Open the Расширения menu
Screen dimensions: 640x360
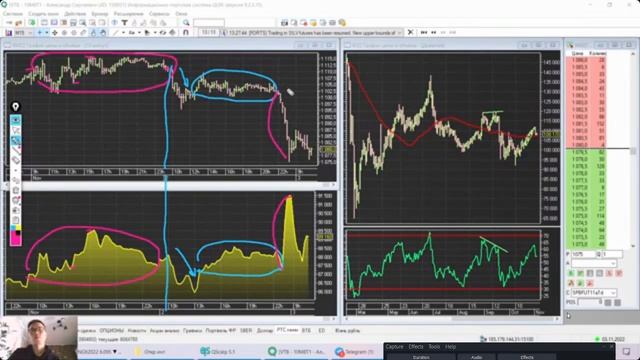click(128, 14)
